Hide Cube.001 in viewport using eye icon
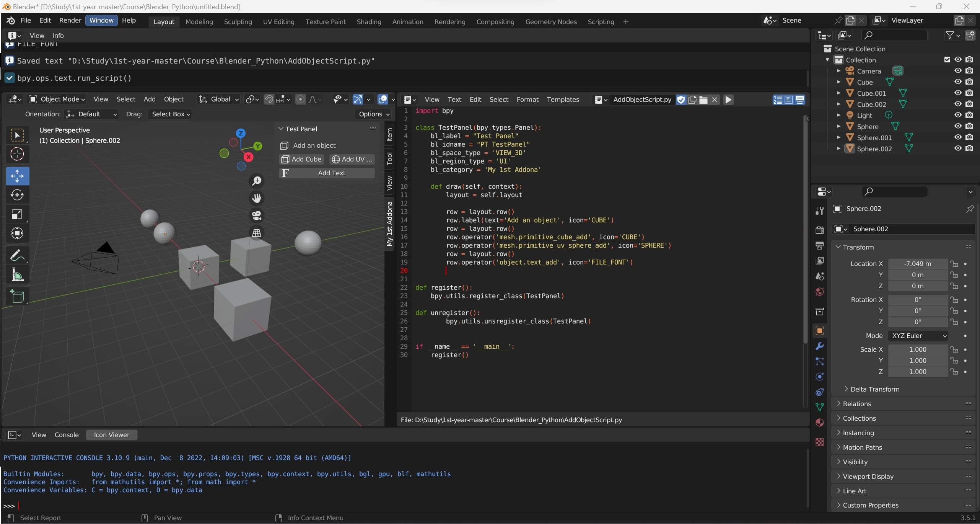This screenshot has height=524, width=980. pos(958,93)
